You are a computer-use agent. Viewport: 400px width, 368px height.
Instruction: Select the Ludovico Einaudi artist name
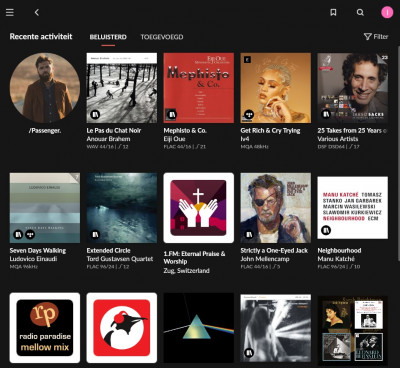[x=33, y=259]
